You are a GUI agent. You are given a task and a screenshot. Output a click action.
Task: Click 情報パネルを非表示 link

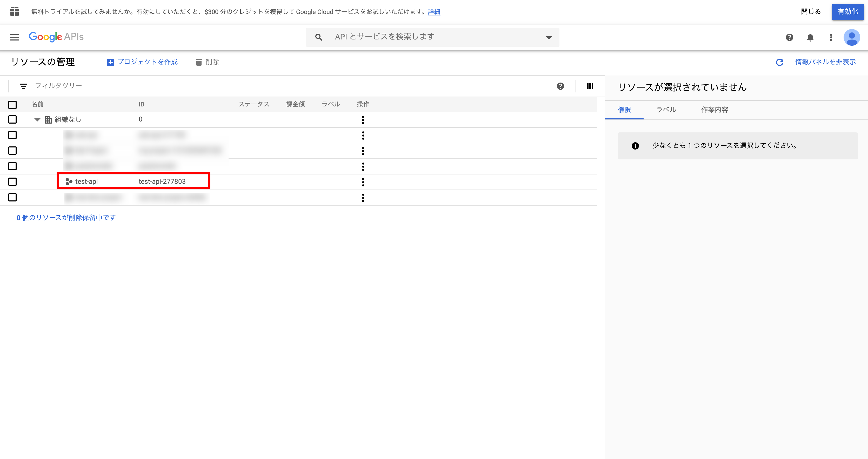pos(825,62)
